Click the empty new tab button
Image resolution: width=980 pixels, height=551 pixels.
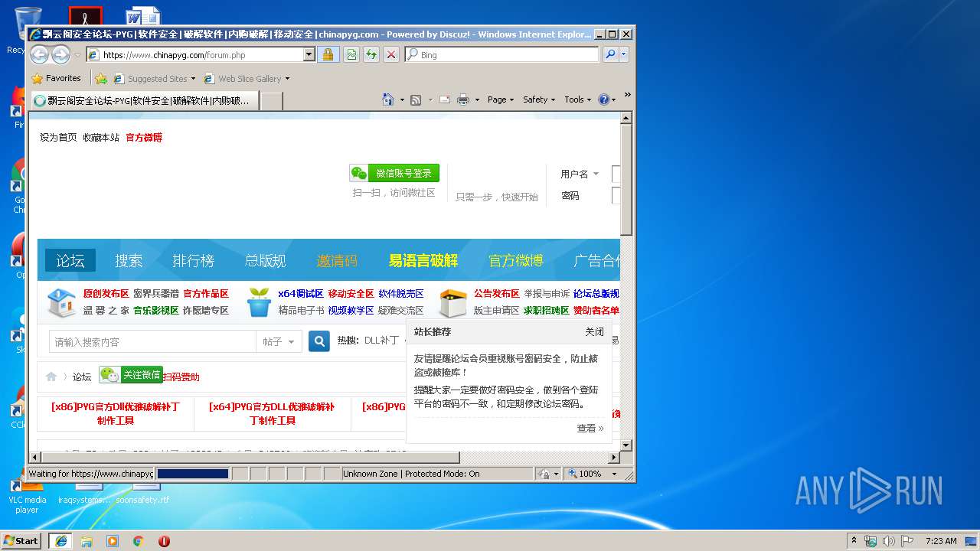pos(272,100)
